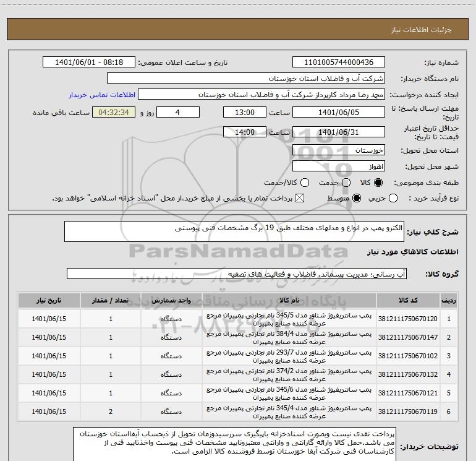Select product code 3812111750670102
This screenshot has height=461, width=476.
(408, 356)
